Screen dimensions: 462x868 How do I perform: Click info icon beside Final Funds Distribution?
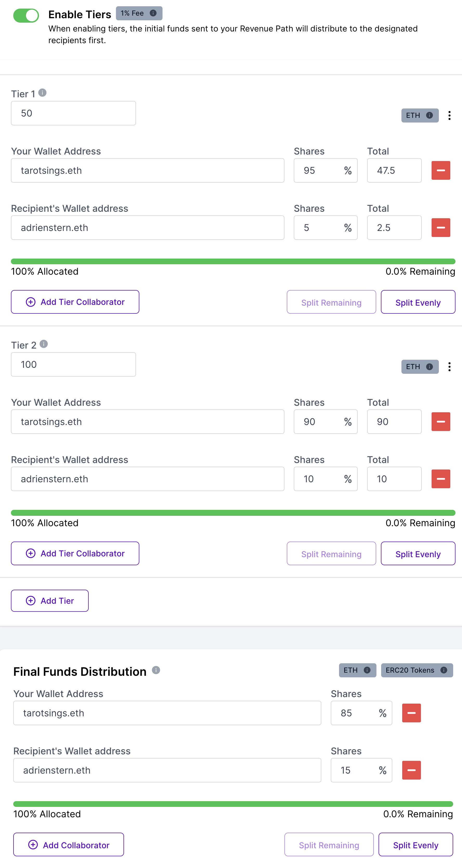(156, 670)
